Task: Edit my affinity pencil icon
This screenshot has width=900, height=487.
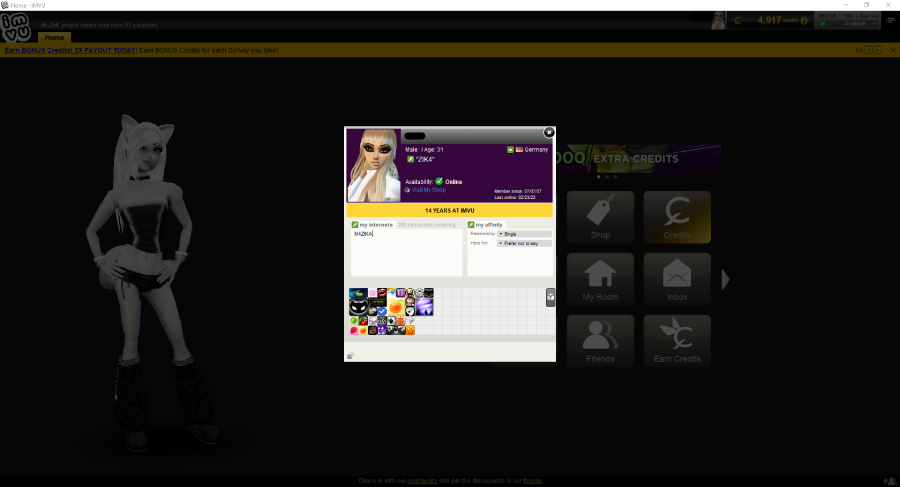Action: [x=471, y=225]
